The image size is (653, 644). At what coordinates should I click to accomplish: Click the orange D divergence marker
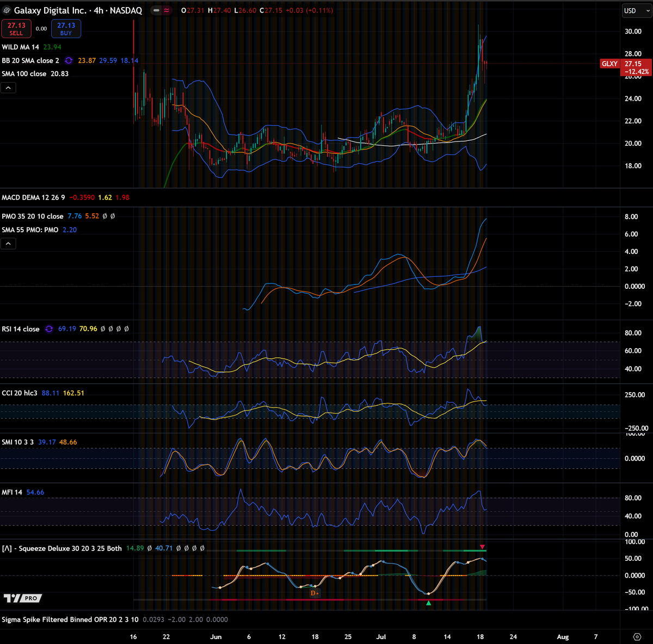pyautogui.click(x=315, y=593)
